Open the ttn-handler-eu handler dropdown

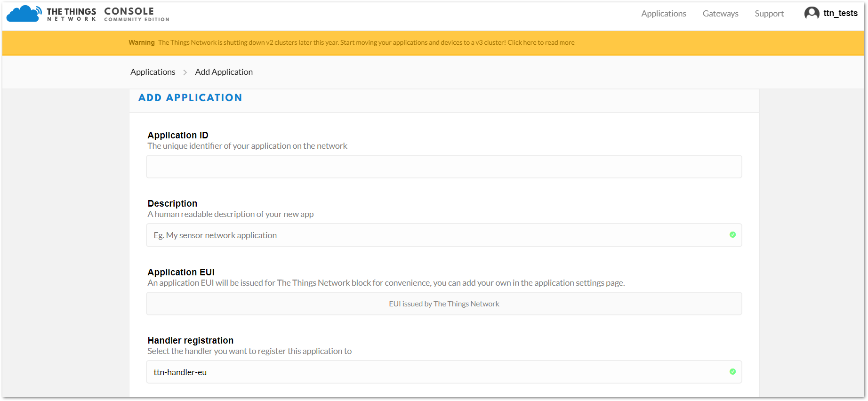coord(444,372)
